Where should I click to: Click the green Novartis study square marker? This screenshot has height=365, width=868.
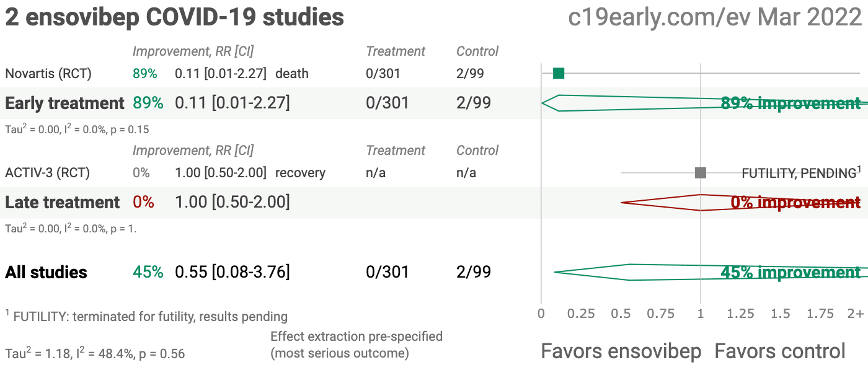[559, 74]
